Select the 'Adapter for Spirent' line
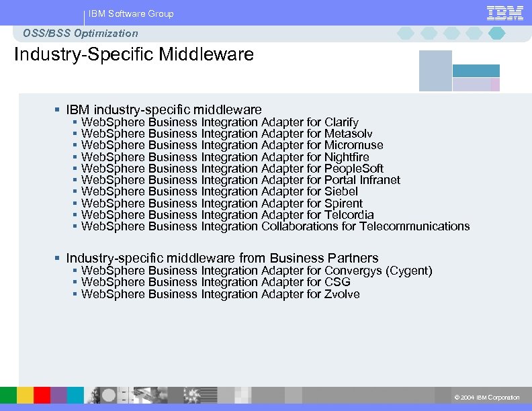532x411 pixels. [222, 203]
